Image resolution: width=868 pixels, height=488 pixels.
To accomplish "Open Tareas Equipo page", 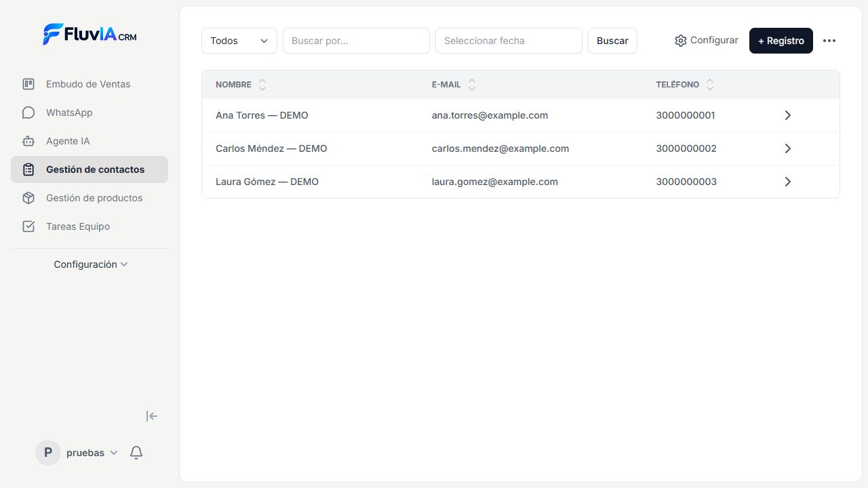I will 90,226.
